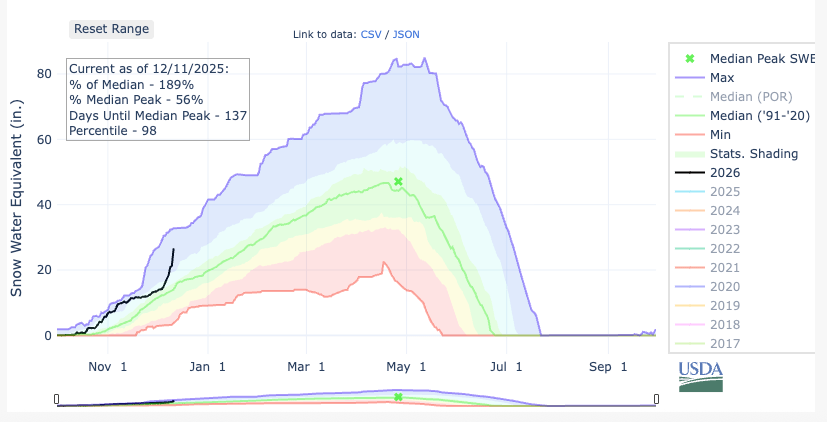The height and width of the screenshot is (422, 827).
Task: Click the right range slider handle
Action: tap(656, 399)
